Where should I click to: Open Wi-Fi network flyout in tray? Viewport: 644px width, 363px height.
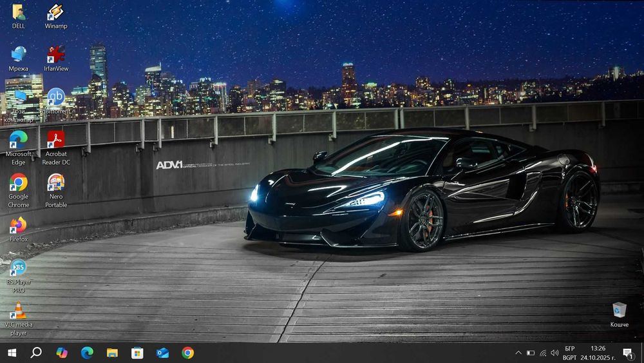(543, 353)
